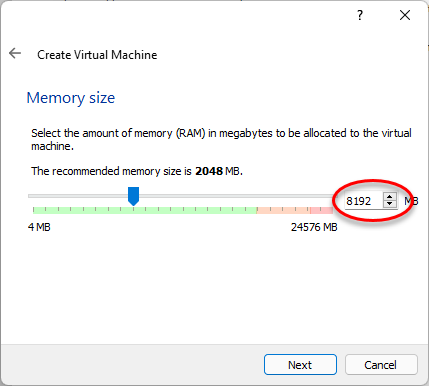
Task: Click the red zone of memory scale
Action: [x=321, y=210]
